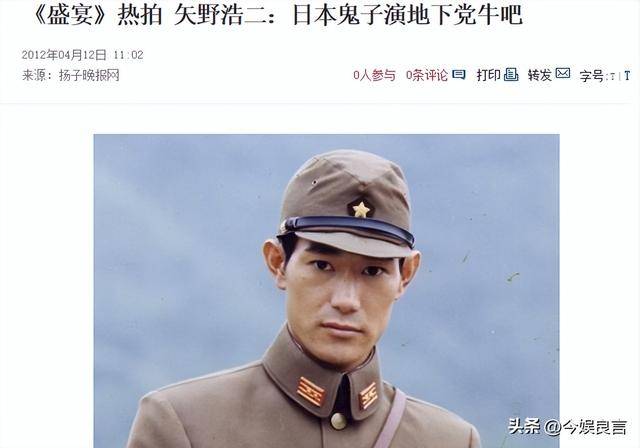Screen dimensions: 640x448
Task: Click the gold star badge on the cap
Action: [x=361, y=209]
